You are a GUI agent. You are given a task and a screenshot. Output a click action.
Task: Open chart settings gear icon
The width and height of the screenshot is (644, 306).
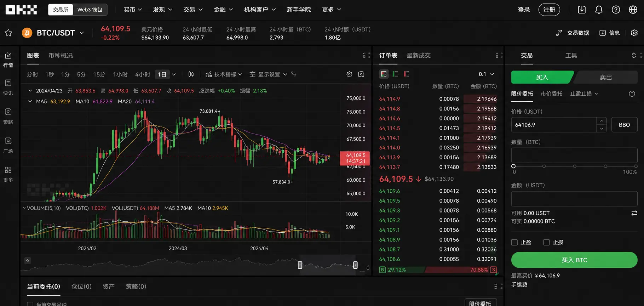tap(349, 74)
